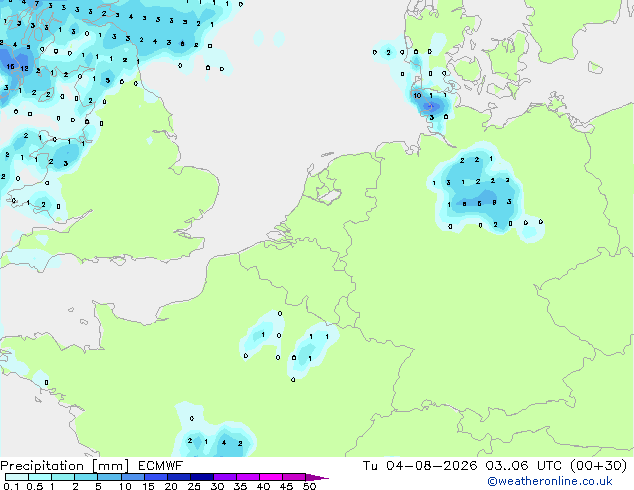Click the dark blue rain core near Denmark
This screenshot has height=490, width=634.
(431, 107)
